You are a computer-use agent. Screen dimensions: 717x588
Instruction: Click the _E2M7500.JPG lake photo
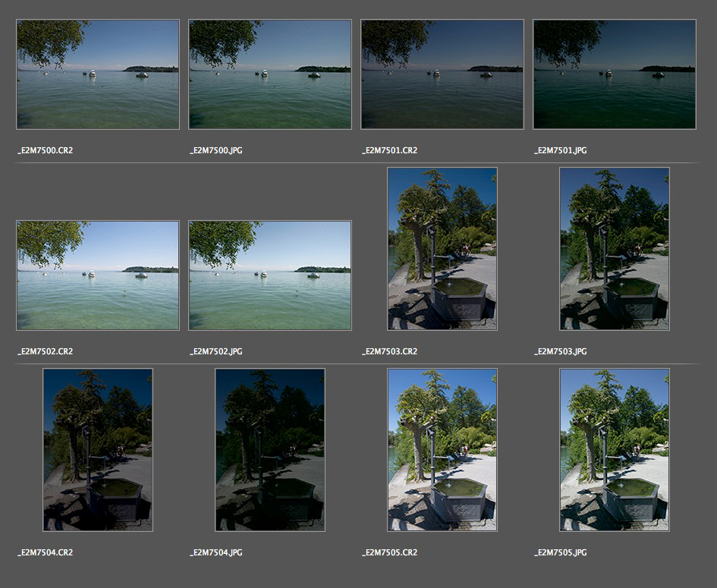(270, 74)
